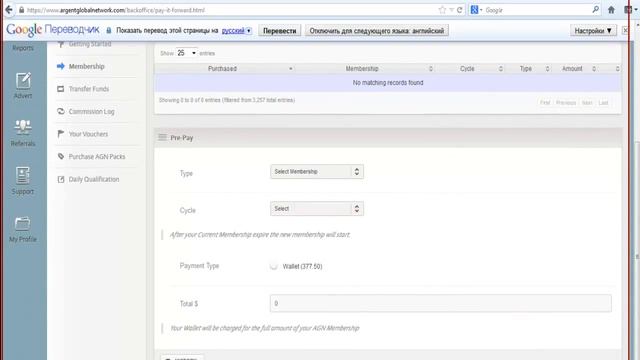
Task: Open the Select Membership type dropdown
Action: click(x=317, y=171)
